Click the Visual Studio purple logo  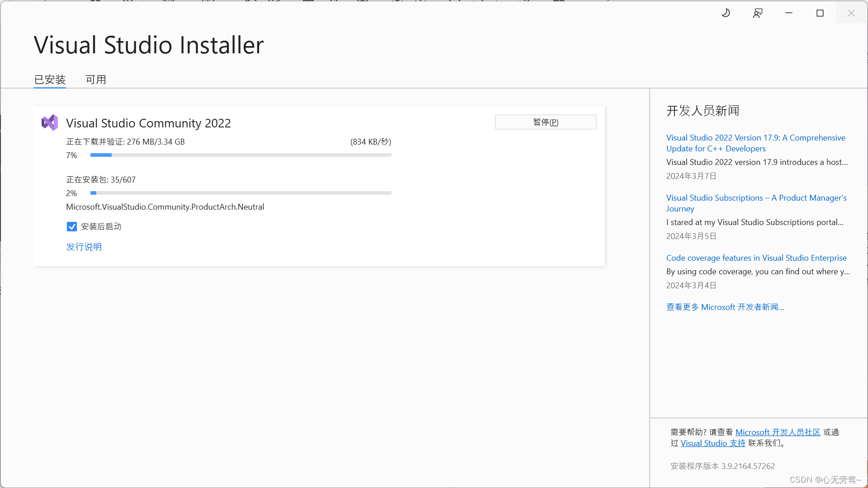pyautogui.click(x=50, y=122)
